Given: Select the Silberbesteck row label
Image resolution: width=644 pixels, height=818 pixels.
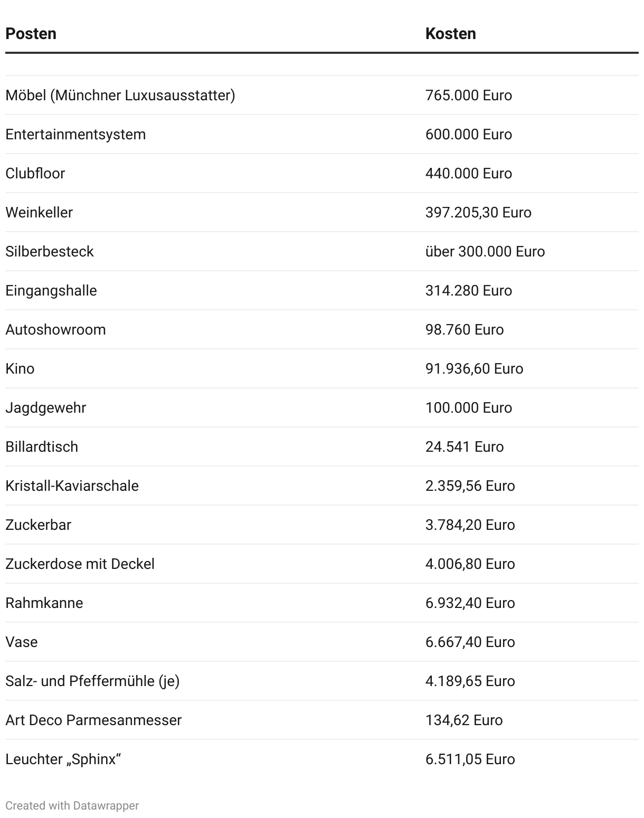Looking at the screenshot, I should 50,252.
